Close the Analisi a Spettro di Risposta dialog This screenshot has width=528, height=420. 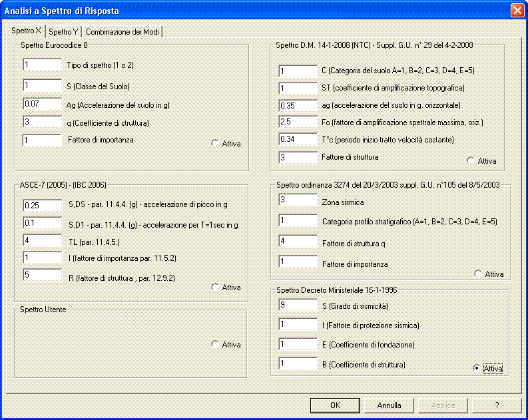(516, 11)
